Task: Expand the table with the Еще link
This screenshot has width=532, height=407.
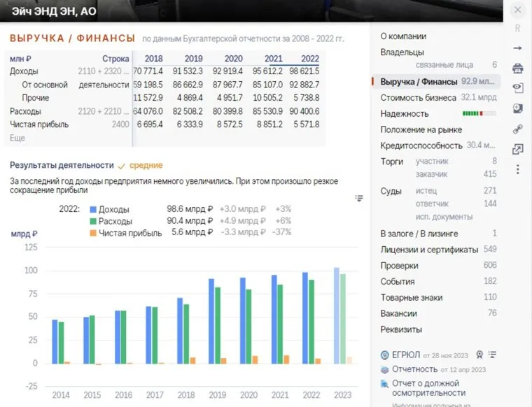Action: tap(17, 138)
